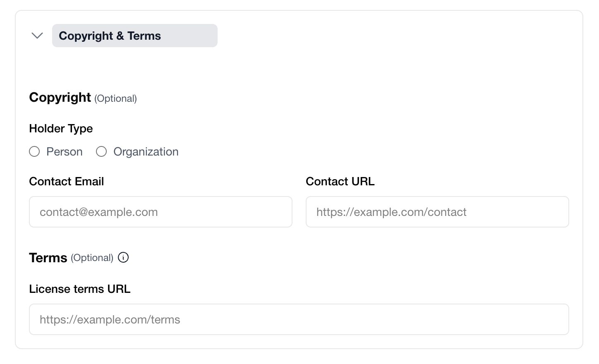
Task: Select the Person radio button
Action: pyautogui.click(x=34, y=152)
